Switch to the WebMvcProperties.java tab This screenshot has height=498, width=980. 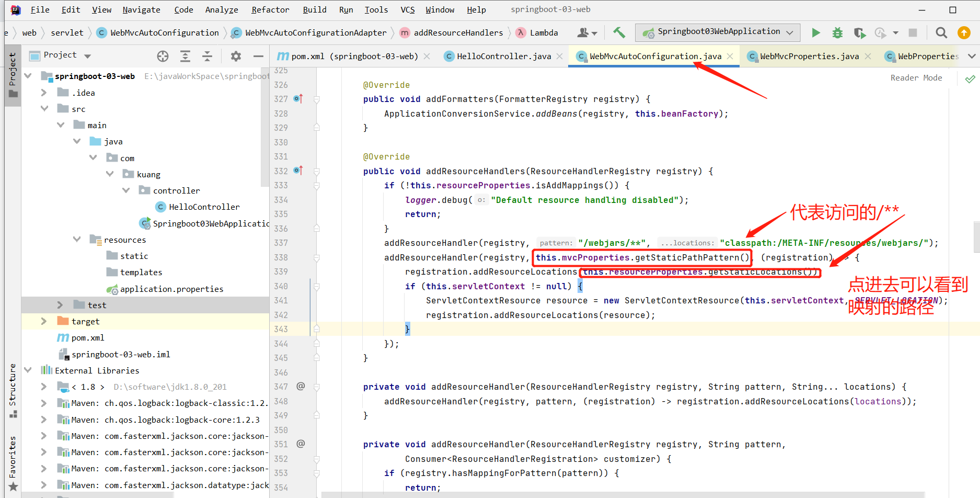(809, 56)
